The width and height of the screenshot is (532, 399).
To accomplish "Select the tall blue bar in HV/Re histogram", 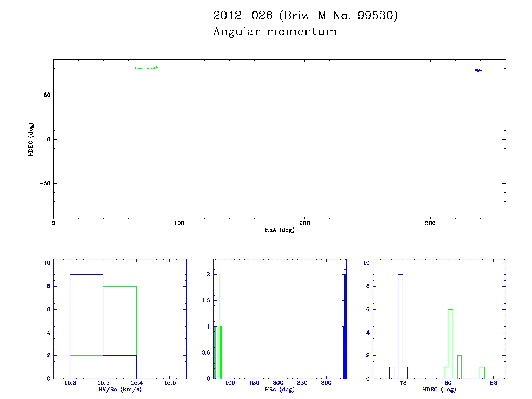I will pyautogui.click(x=86, y=326).
